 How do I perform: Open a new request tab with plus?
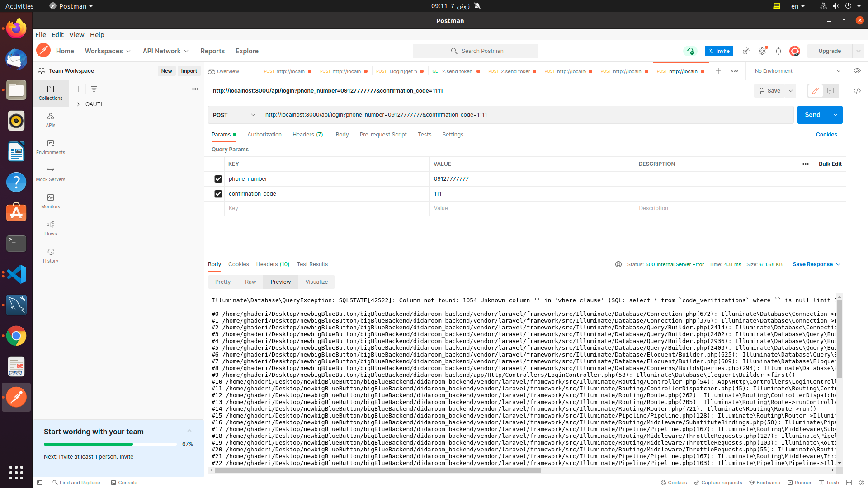(718, 71)
